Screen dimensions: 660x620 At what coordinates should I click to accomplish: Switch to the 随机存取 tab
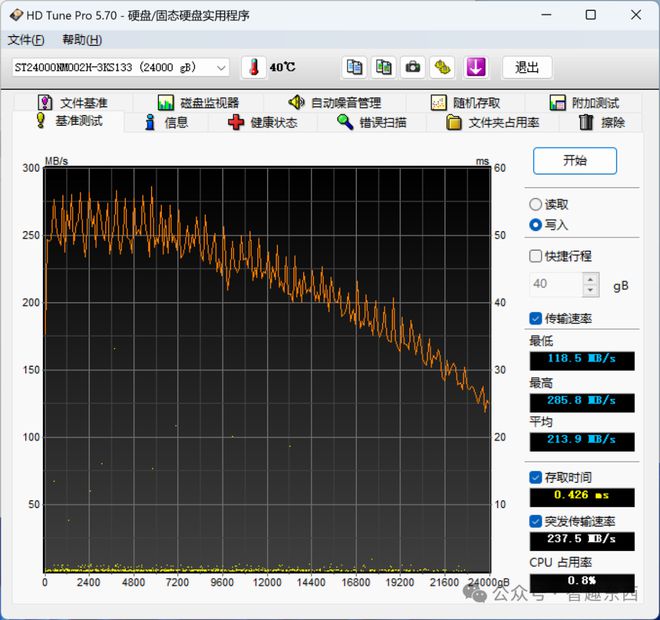point(466,103)
